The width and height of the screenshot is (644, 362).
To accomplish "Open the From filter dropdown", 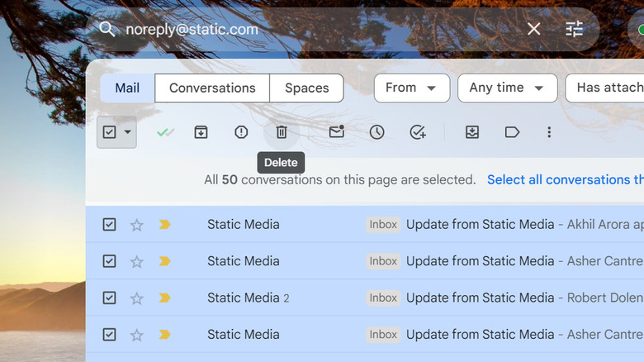I will click(x=411, y=88).
